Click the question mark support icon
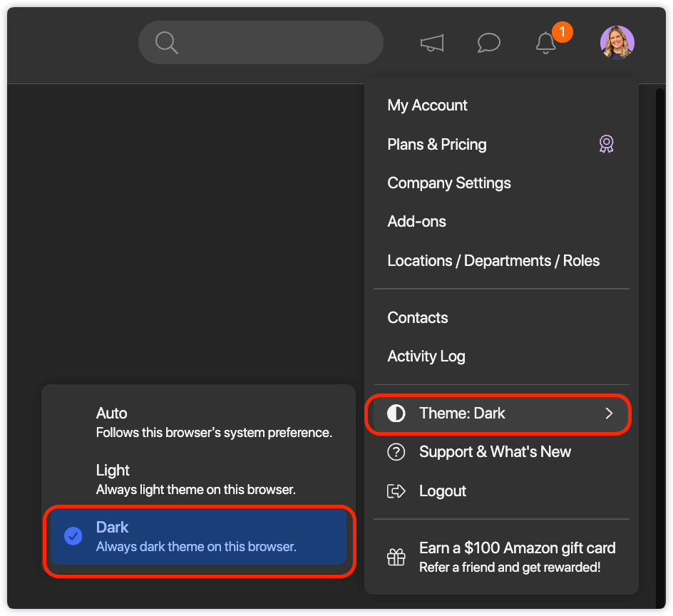 (x=396, y=452)
